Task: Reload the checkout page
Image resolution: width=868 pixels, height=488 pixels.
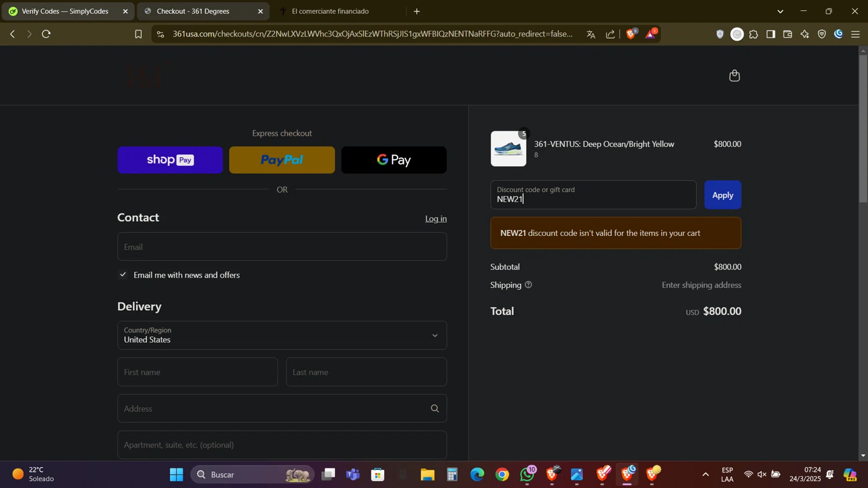Action: click(x=46, y=34)
